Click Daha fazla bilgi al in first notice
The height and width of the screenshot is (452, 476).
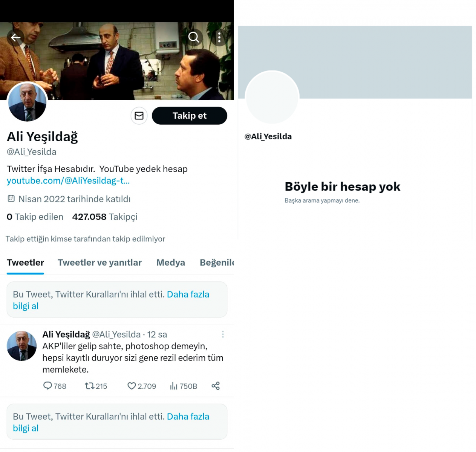pos(188,295)
